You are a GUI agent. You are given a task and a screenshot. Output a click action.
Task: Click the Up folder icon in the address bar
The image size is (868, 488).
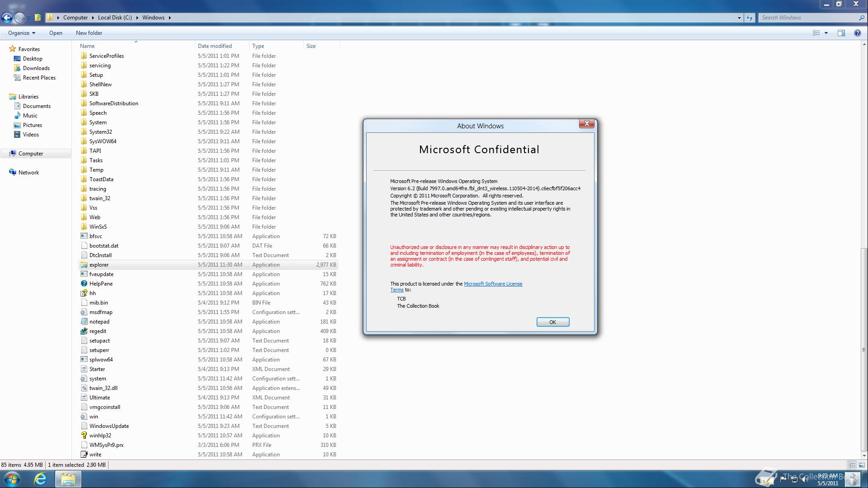(x=38, y=18)
